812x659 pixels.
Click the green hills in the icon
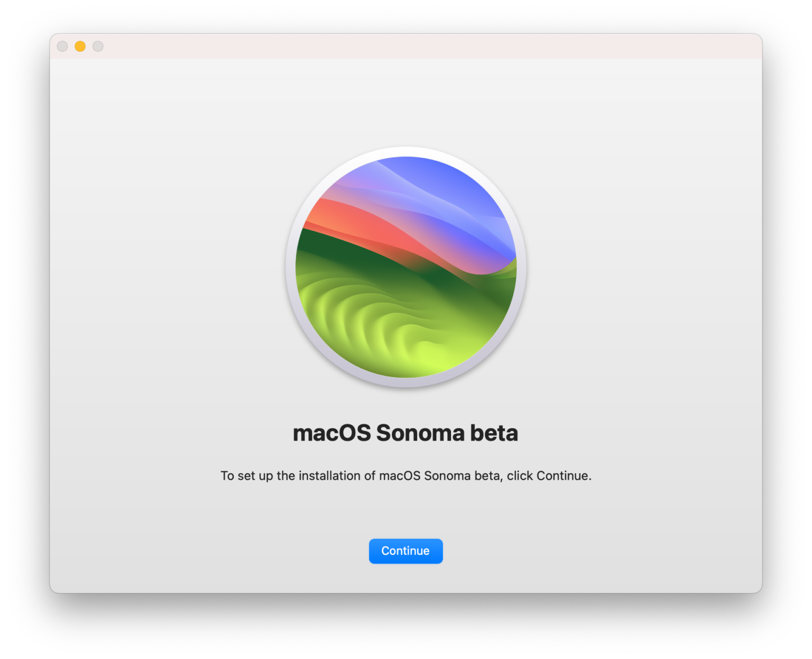click(x=381, y=328)
